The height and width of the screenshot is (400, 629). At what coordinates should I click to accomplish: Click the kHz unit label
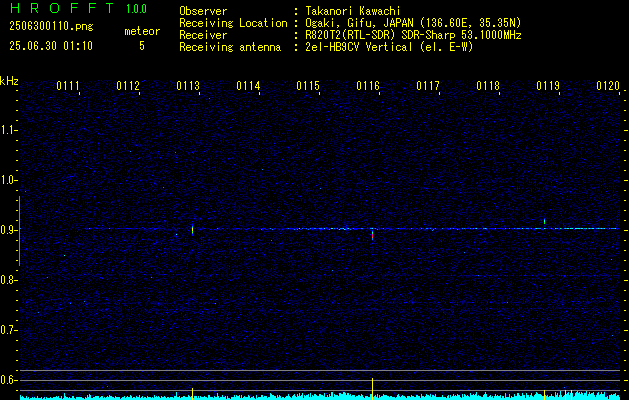pos(9,81)
